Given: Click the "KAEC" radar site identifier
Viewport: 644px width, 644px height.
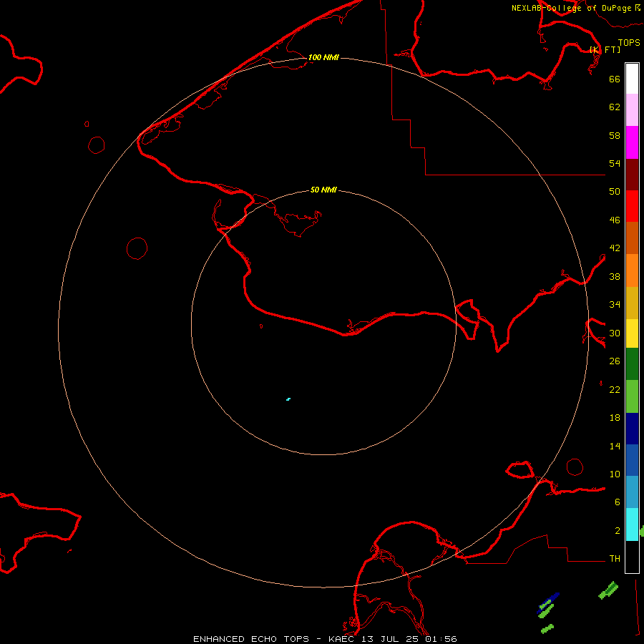Looking at the screenshot, I should pos(341,639).
